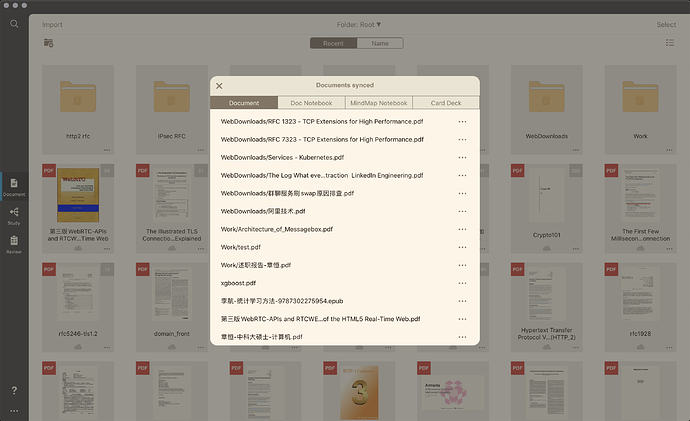
Task: Select Work/test.pdf row
Action: [x=345, y=247]
